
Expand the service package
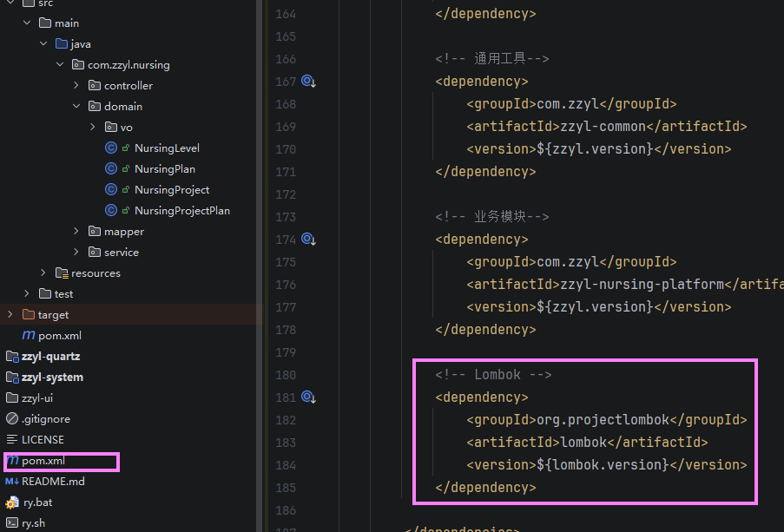pyautogui.click(x=76, y=252)
